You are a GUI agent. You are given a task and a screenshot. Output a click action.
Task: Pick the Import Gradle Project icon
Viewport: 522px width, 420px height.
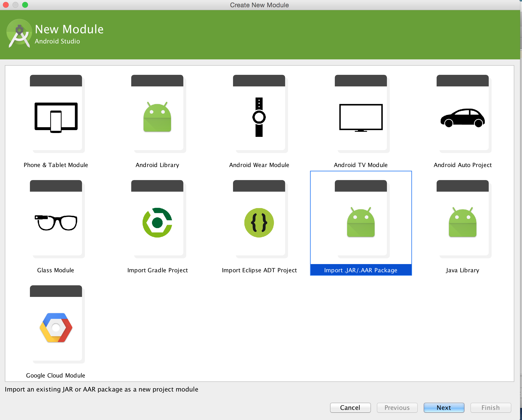tap(157, 222)
